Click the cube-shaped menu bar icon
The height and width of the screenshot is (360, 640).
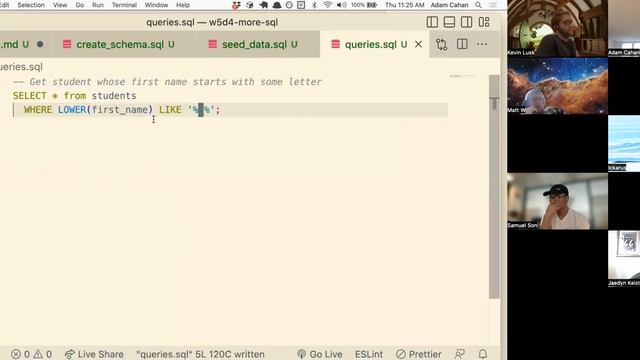249,5
